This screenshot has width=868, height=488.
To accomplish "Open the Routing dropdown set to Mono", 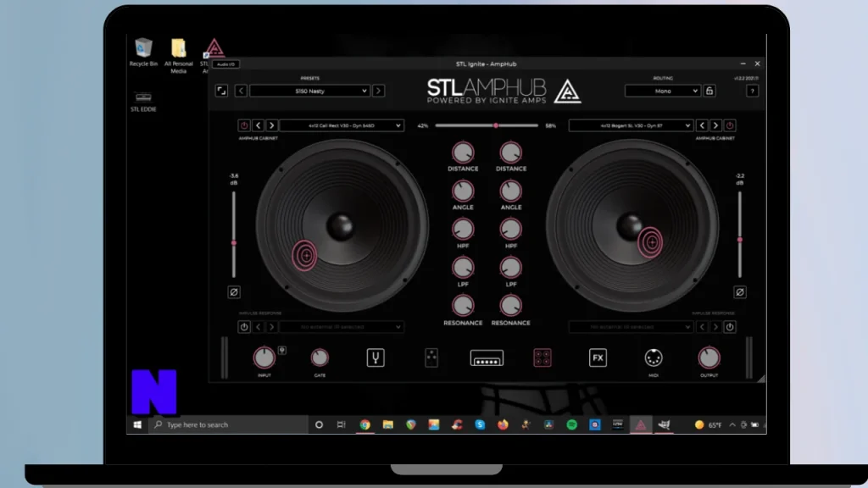I will pyautogui.click(x=663, y=91).
